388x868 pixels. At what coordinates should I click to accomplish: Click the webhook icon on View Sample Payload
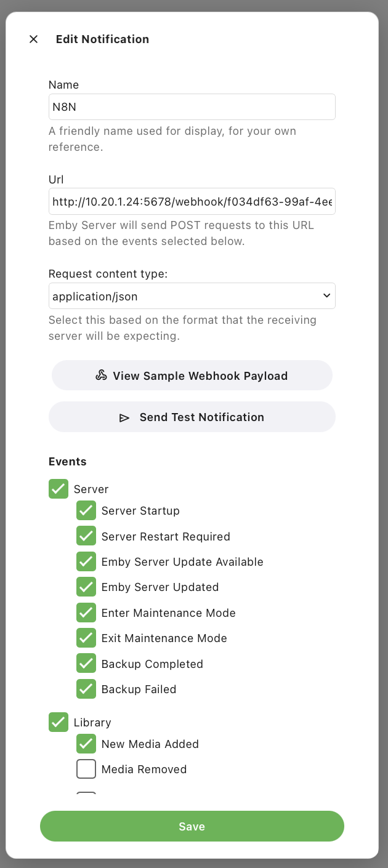[x=102, y=376]
